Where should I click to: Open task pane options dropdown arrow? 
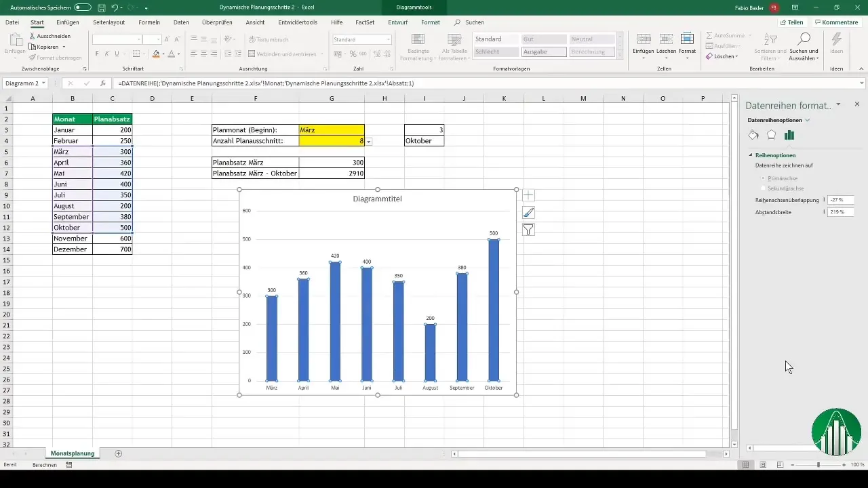coord(839,104)
